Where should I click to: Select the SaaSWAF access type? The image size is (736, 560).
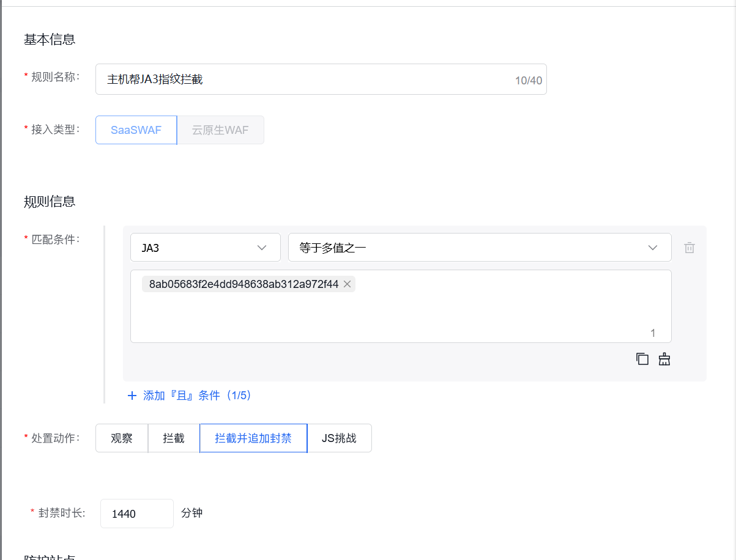tap(136, 130)
